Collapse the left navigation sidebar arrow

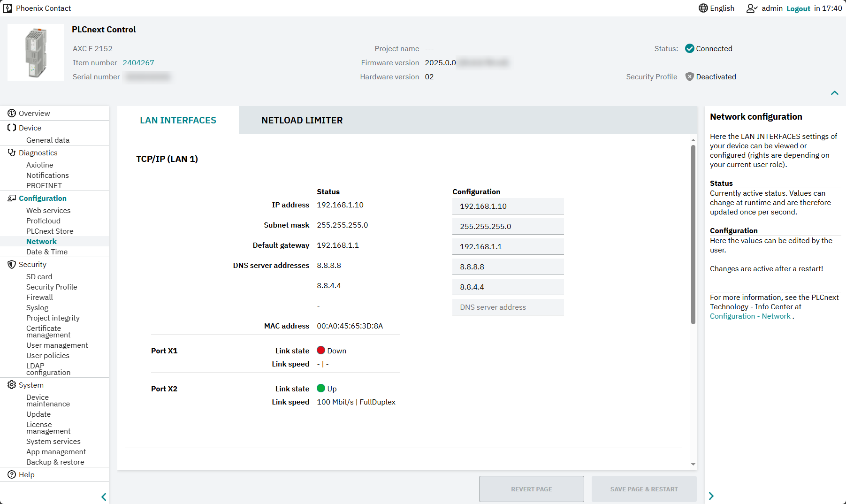104,496
